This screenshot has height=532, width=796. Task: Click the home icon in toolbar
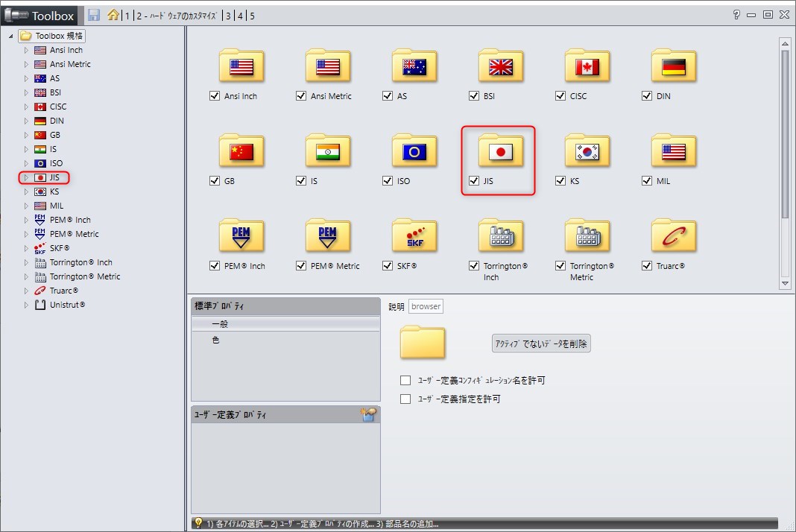tap(113, 15)
